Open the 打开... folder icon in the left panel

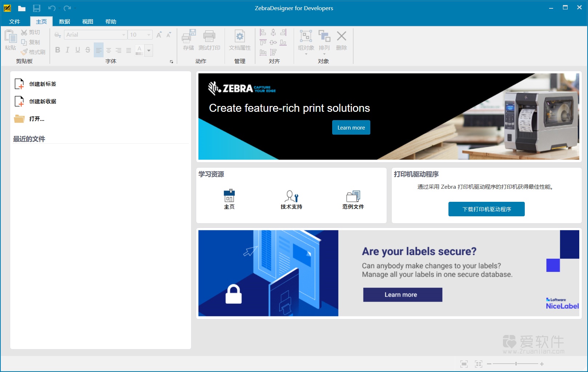(x=19, y=119)
